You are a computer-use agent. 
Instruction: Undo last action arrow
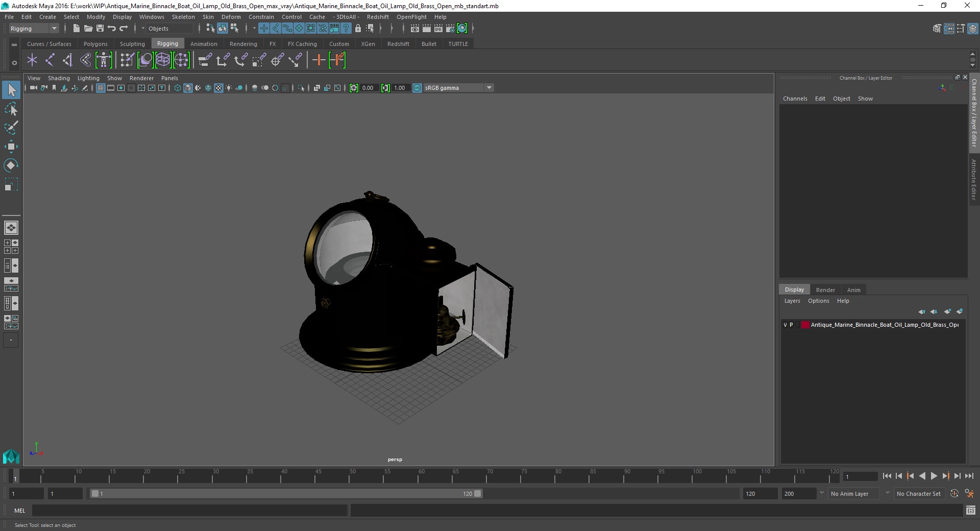coord(112,29)
